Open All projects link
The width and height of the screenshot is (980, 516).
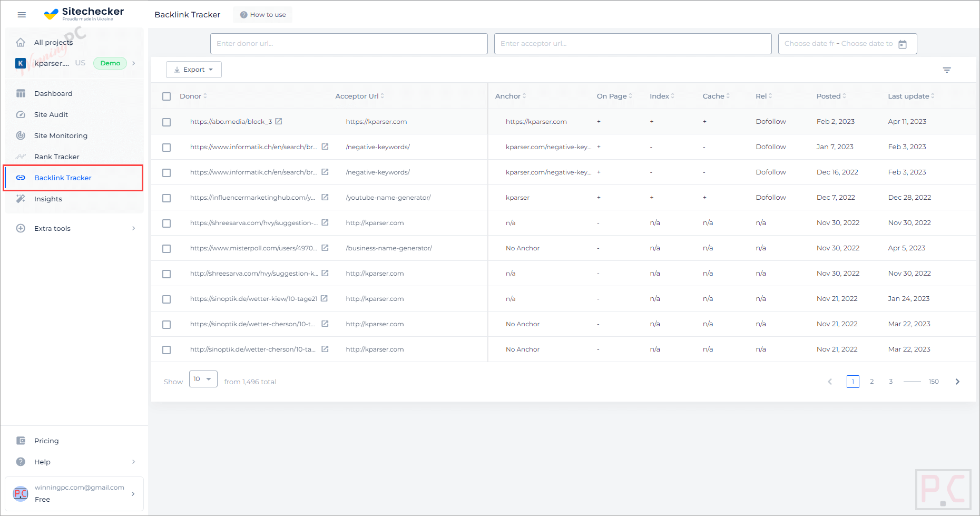click(x=53, y=42)
